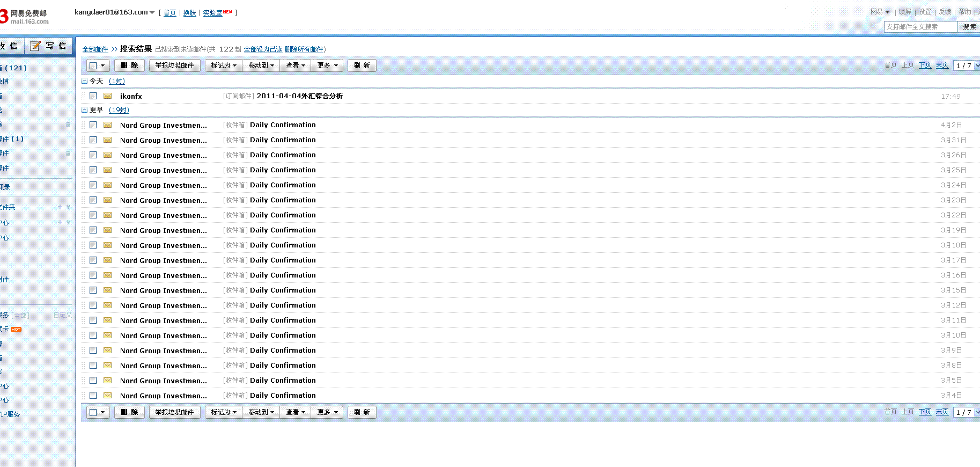Open 帮助 help in the header
Viewport: 980px width, 467px height.
(x=965, y=12)
